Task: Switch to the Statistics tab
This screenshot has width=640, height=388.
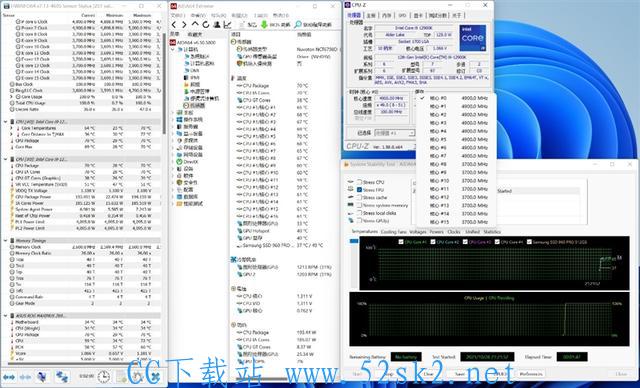Action: click(x=492, y=232)
